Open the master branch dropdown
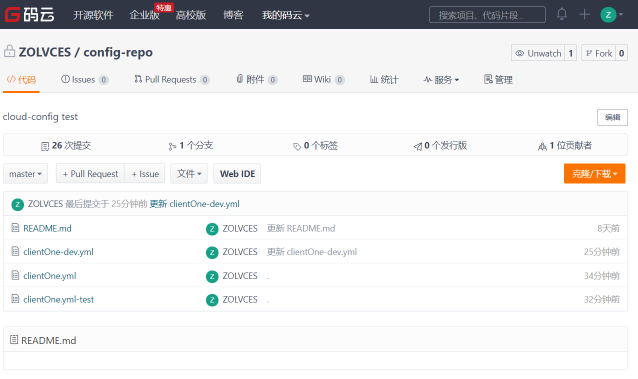Viewport: 638px width, 379px height. click(x=25, y=174)
